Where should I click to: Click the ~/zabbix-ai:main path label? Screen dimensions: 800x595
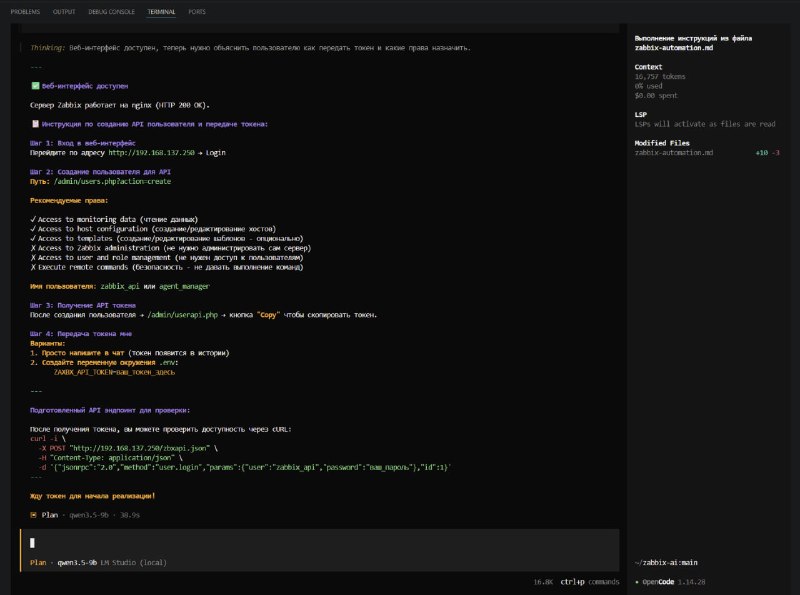point(666,562)
